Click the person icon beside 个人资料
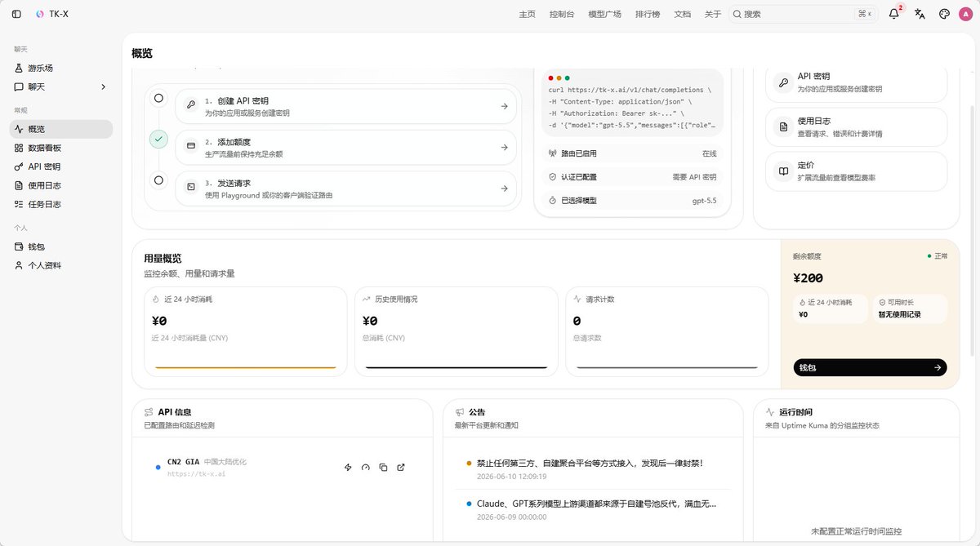 coord(19,265)
